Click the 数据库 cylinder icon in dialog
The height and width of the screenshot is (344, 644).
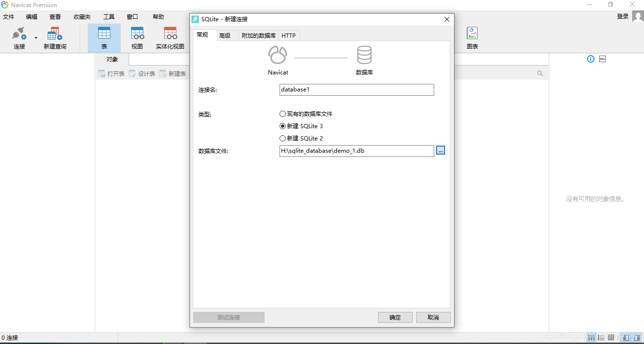(364, 55)
